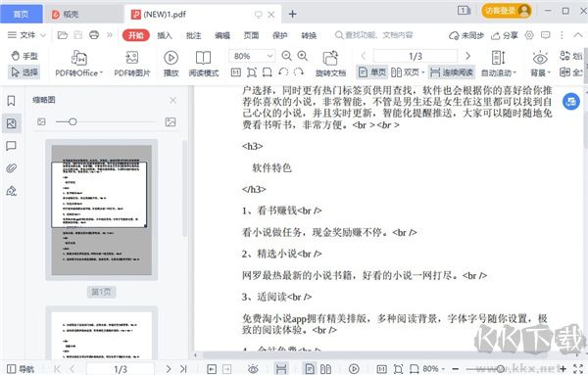Open the 转换 ribbon tab

pos(309,35)
